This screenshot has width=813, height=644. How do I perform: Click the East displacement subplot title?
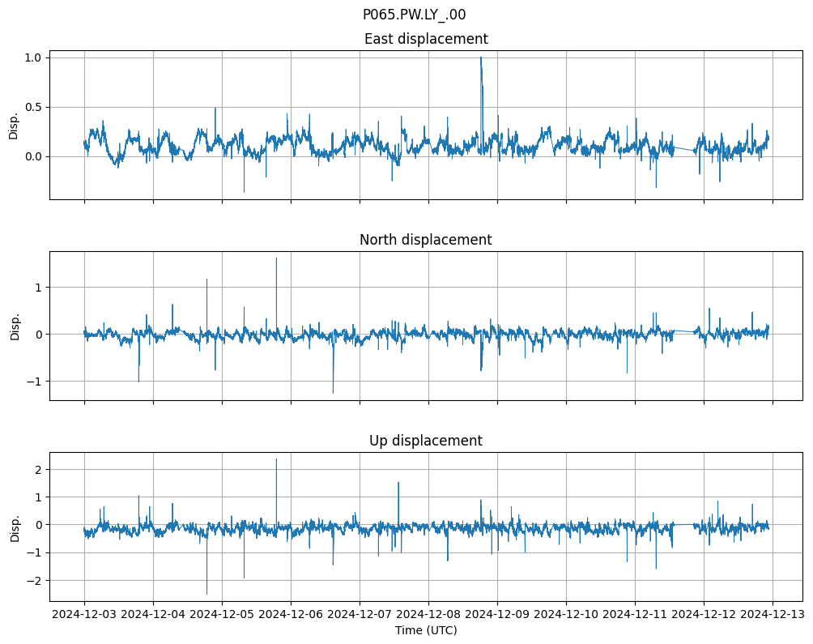pos(426,39)
